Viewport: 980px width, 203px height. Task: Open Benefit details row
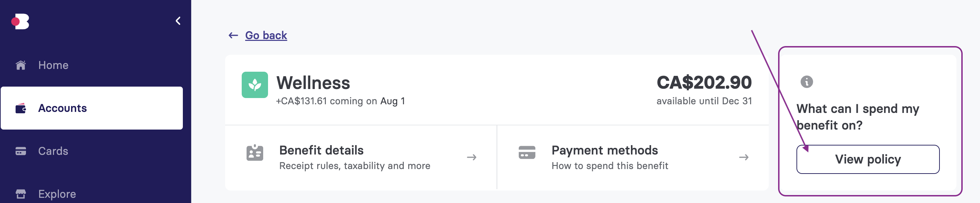(x=360, y=157)
